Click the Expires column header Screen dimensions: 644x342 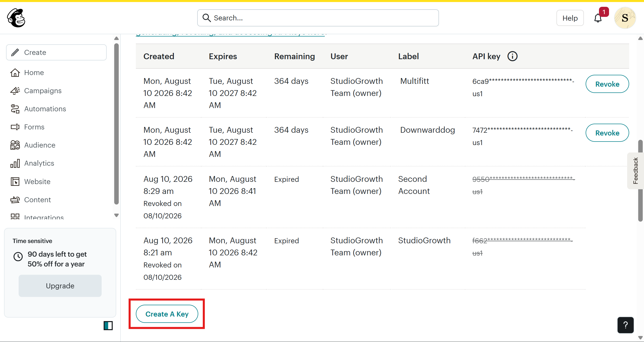pos(223,56)
